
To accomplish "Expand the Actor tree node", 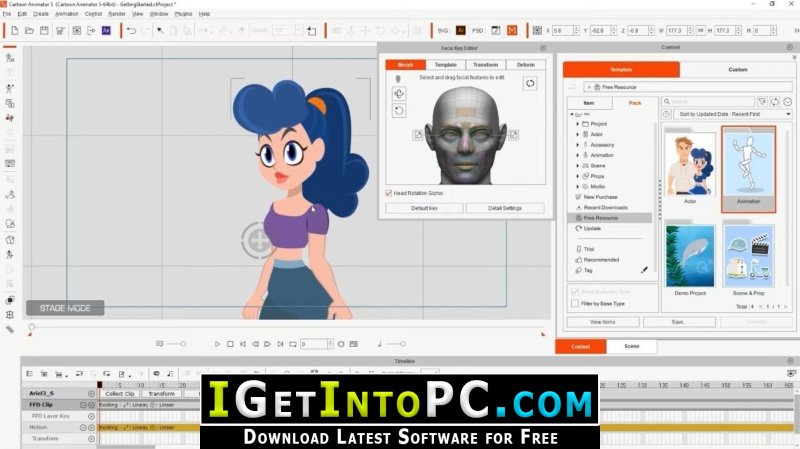I will [578, 134].
